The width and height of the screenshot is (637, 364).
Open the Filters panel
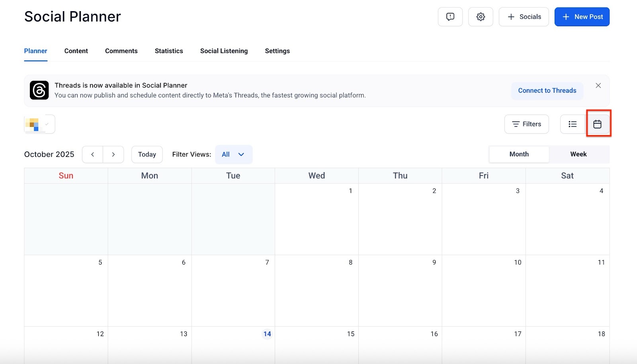pos(526,124)
